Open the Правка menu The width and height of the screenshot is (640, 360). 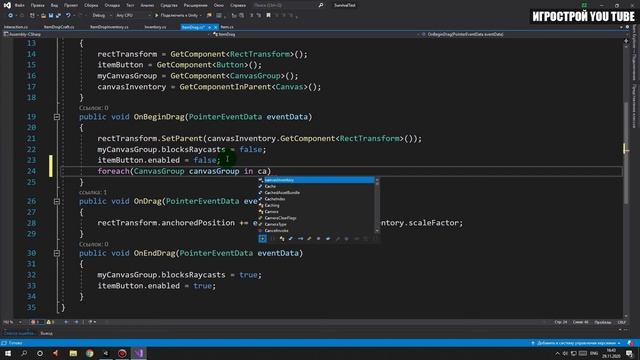point(37,5)
